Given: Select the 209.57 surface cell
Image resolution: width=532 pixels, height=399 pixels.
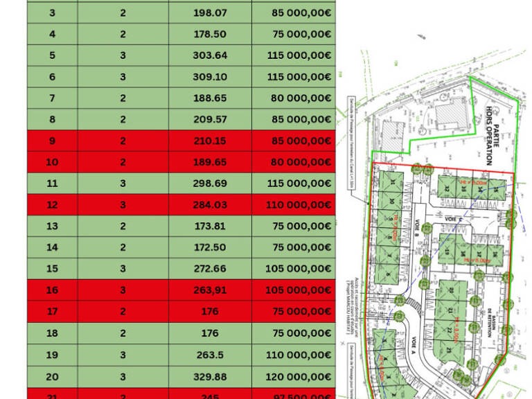Looking at the screenshot, I should (210, 119).
